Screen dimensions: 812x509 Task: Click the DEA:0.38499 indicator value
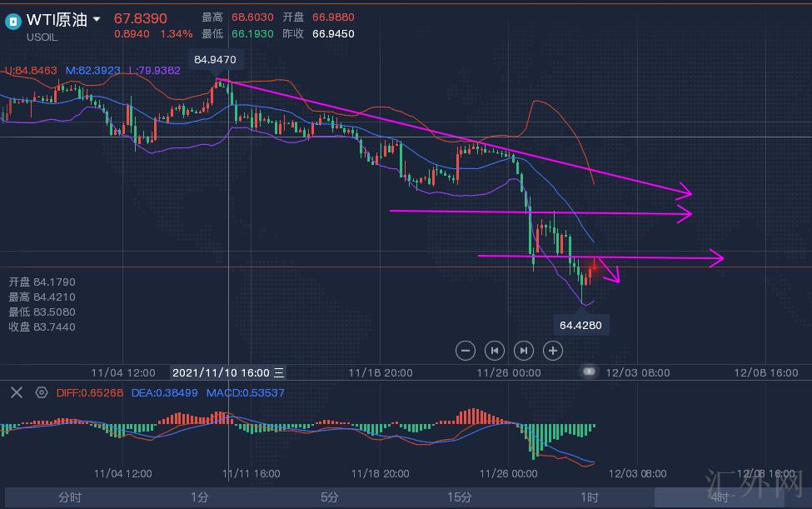[x=164, y=393]
